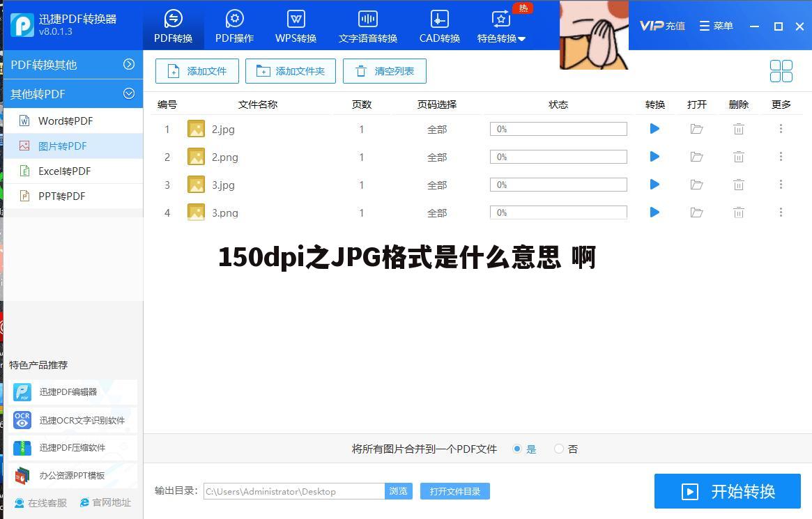Screen dimensions: 812x519
Task: Click 清空列表 to clear files
Action: click(x=384, y=71)
